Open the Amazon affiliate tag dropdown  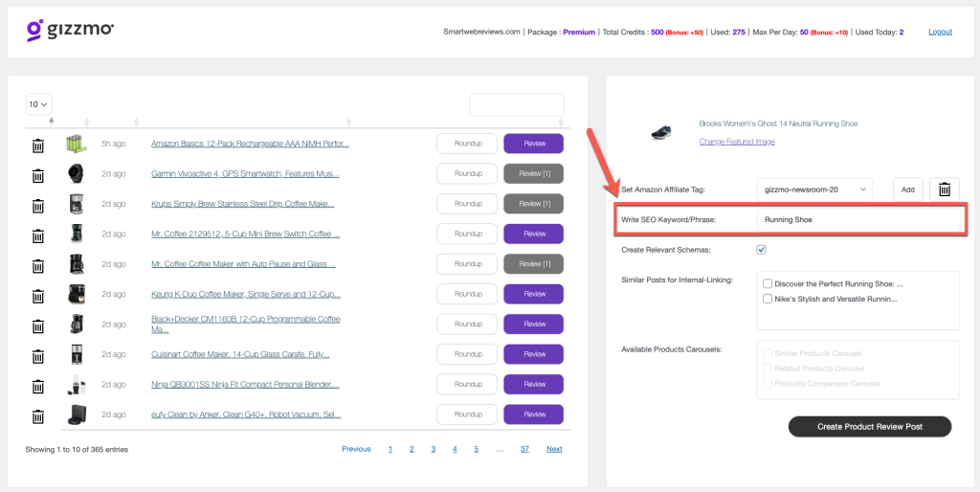coord(814,190)
